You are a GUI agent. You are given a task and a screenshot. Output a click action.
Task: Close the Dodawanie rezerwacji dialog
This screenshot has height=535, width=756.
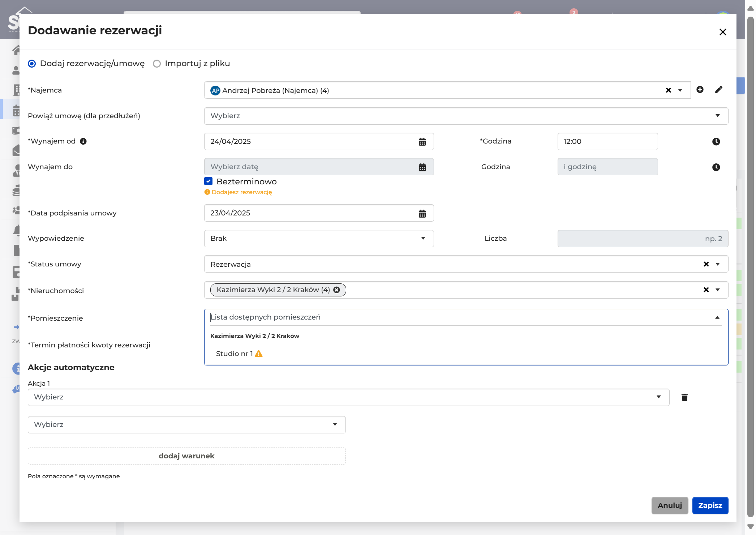723,32
